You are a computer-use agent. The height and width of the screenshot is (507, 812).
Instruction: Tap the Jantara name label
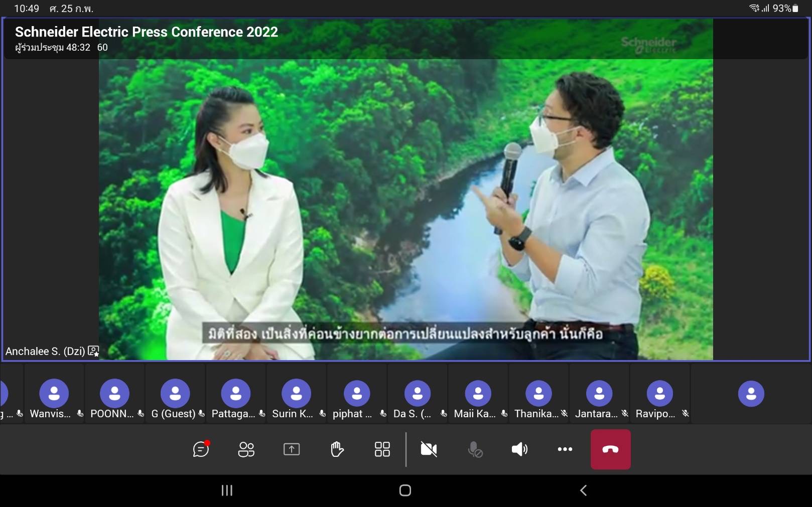pos(596,414)
